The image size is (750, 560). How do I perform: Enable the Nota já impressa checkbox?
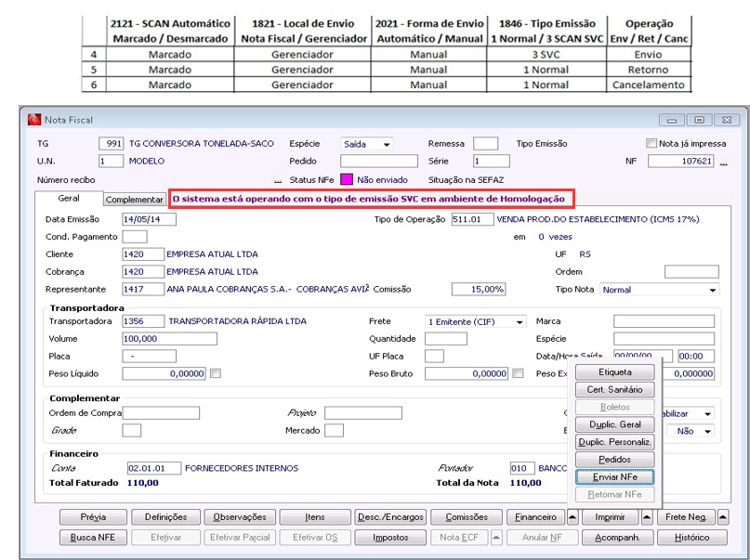651,144
